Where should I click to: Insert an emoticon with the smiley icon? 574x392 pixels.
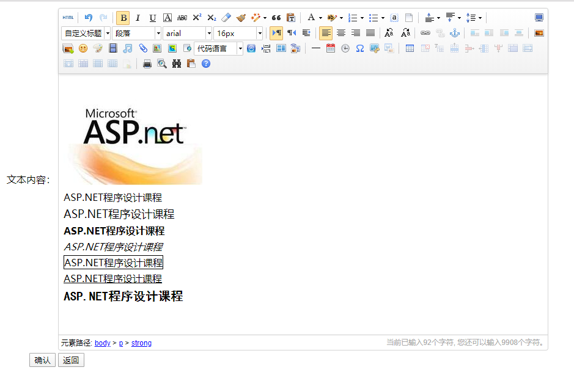(83, 48)
